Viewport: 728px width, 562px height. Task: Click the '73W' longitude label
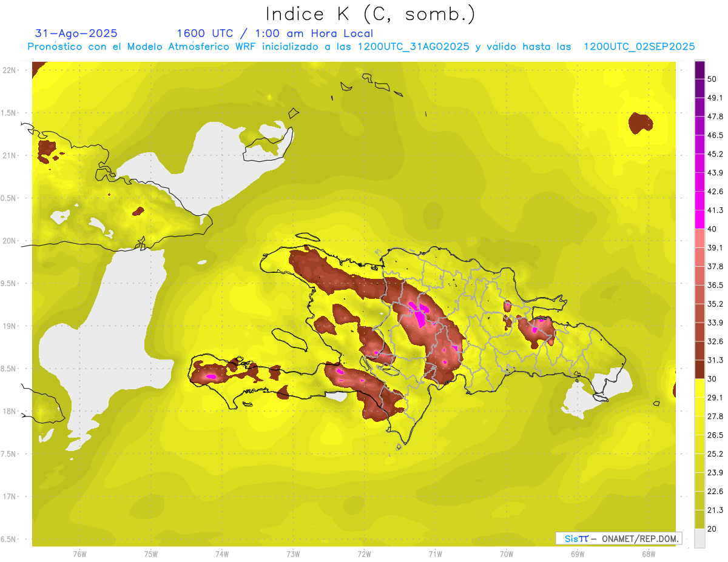[293, 554]
